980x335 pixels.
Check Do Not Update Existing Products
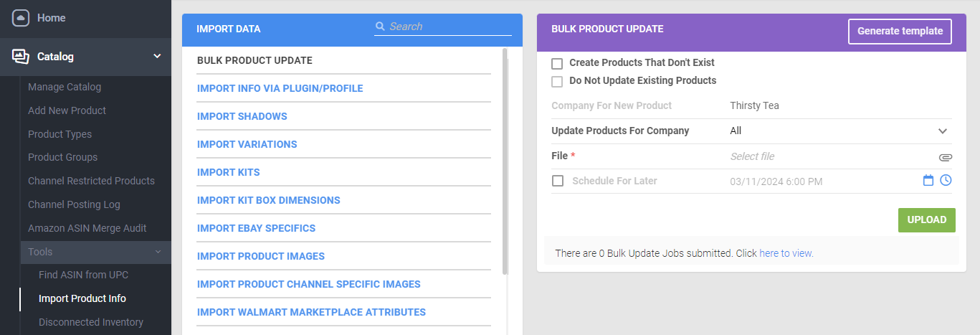[557, 82]
